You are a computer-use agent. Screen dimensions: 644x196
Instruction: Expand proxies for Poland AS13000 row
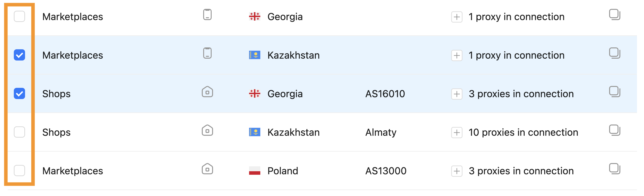coord(456,171)
